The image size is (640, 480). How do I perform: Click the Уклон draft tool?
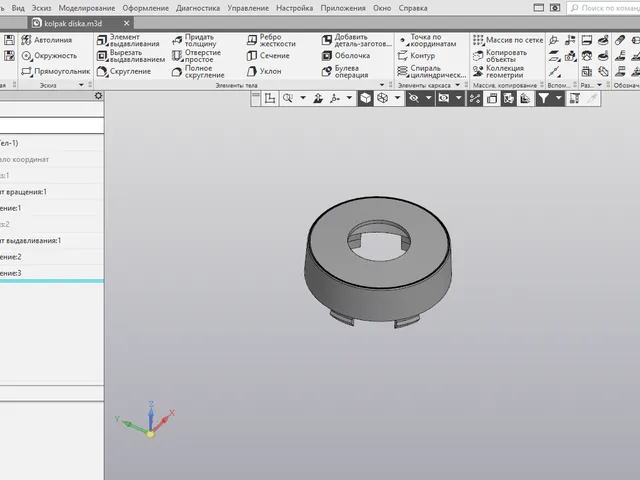click(x=264, y=71)
